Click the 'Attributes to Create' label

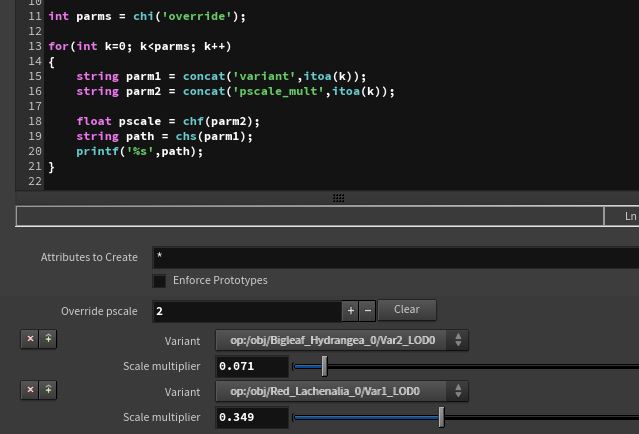89,258
